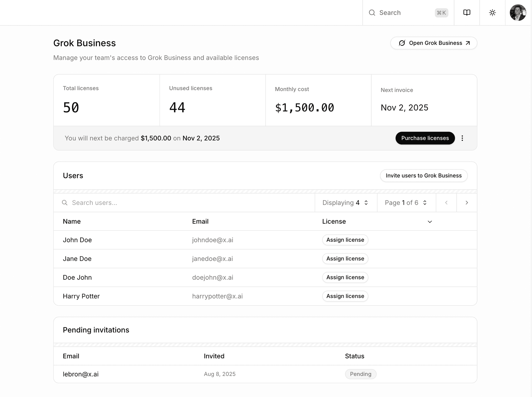This screenshot has width=532, height=397.
Task: Click invited date Aug 8, 2025
Action: point(220,374)
